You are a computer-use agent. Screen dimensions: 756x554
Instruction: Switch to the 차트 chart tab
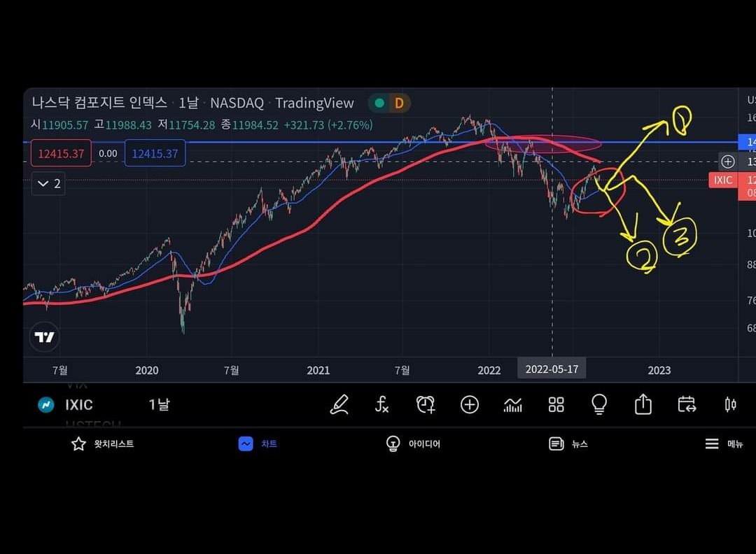point(258,443)
